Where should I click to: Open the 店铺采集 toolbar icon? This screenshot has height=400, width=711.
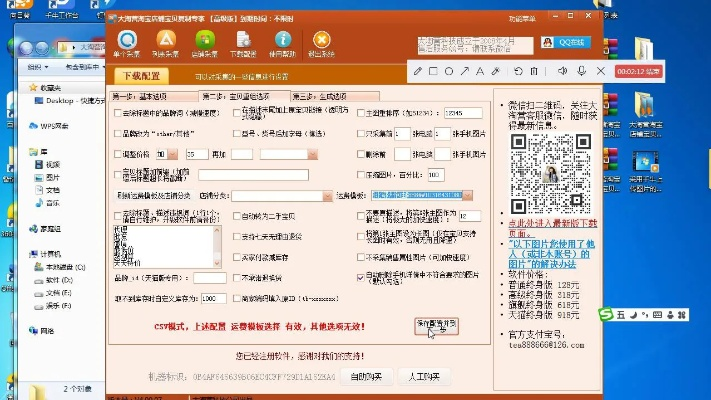[x=205, y=43]
